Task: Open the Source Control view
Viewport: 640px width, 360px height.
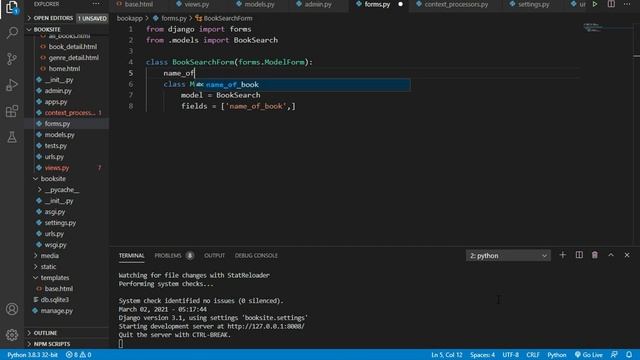Action: click(x=12, y=59)
